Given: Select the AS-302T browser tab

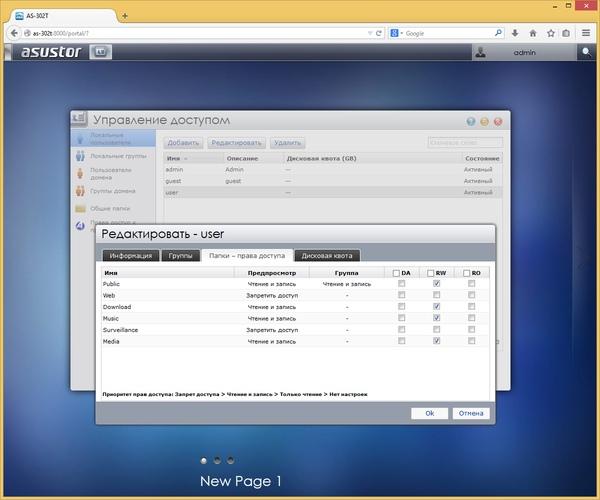Looking at the screenshot, I should [63, 16].
